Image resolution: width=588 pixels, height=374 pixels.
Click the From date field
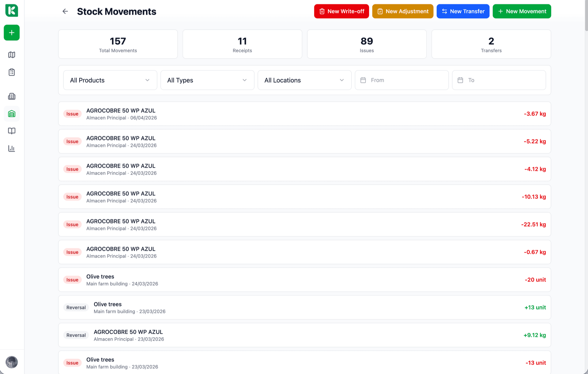coord(401,80)
